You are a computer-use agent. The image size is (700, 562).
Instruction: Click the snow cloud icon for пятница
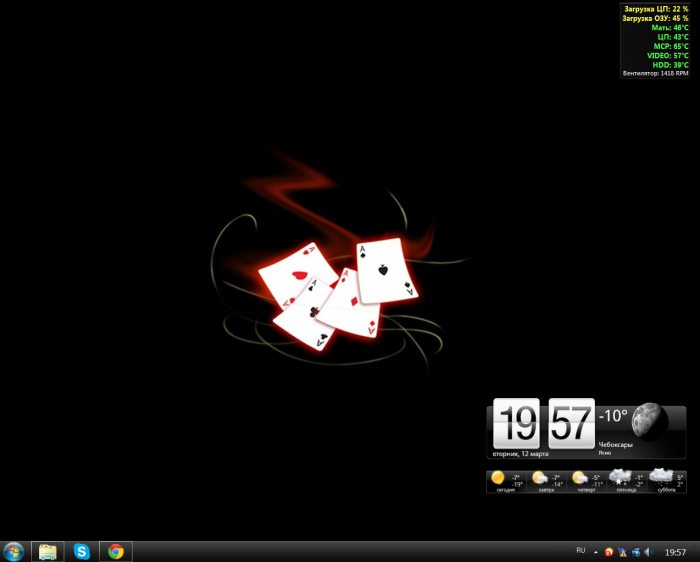point(621,477)
